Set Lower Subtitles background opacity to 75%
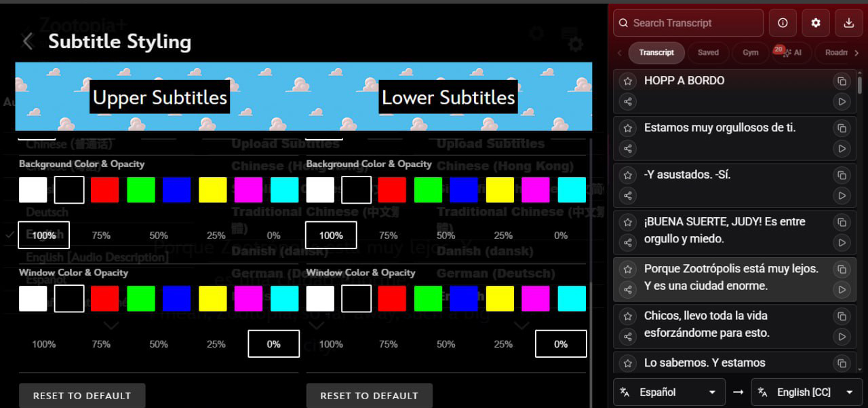 [389, 236]
